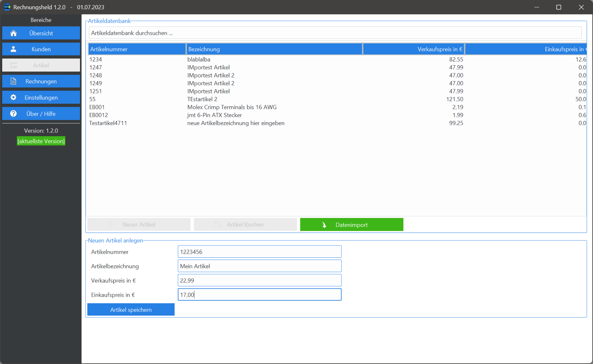Viewport: 593px width, 364px height.
Task: Sort by Artikelnummer column header
Action: (137, 49)
